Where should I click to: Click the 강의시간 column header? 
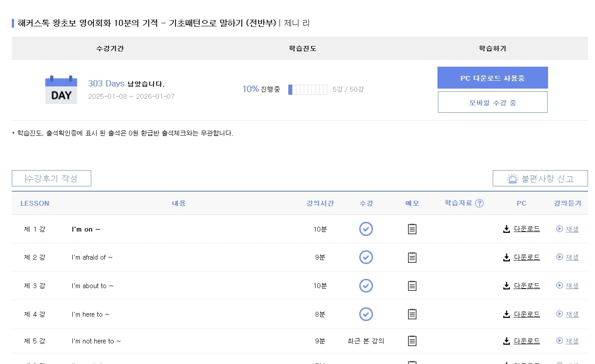[x=320, y=203]
